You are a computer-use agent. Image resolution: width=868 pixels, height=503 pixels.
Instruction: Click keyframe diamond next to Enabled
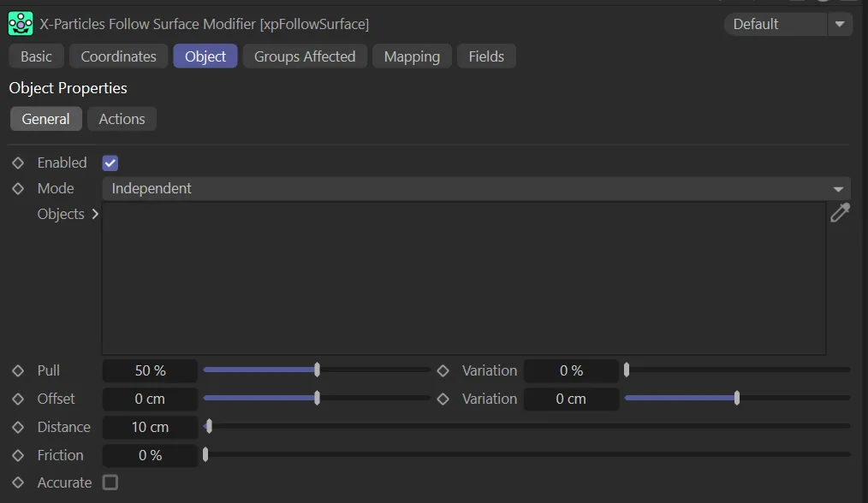(x=18, y=163)
